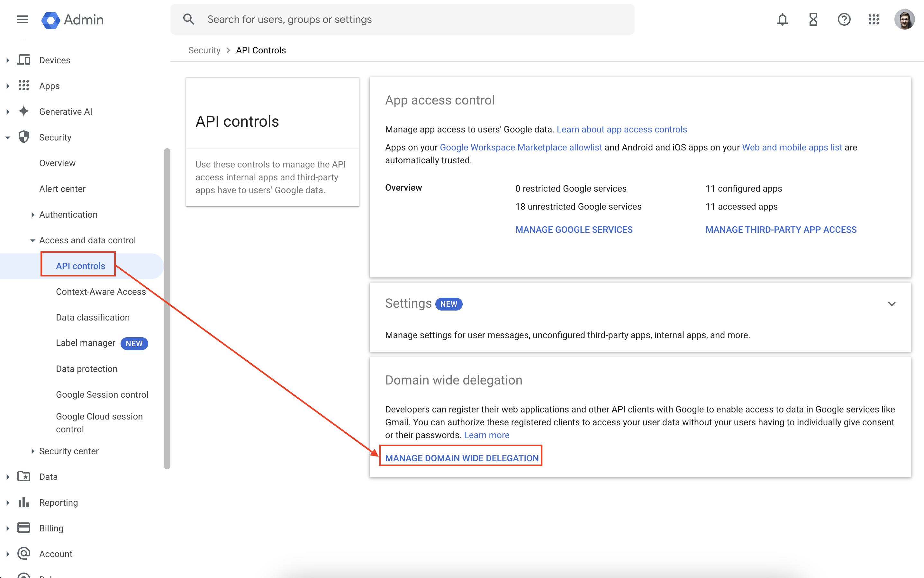Screen dimensions: 924x578
Task: Click Manage Third-Party App Access
Action: [x=781, y=230]
